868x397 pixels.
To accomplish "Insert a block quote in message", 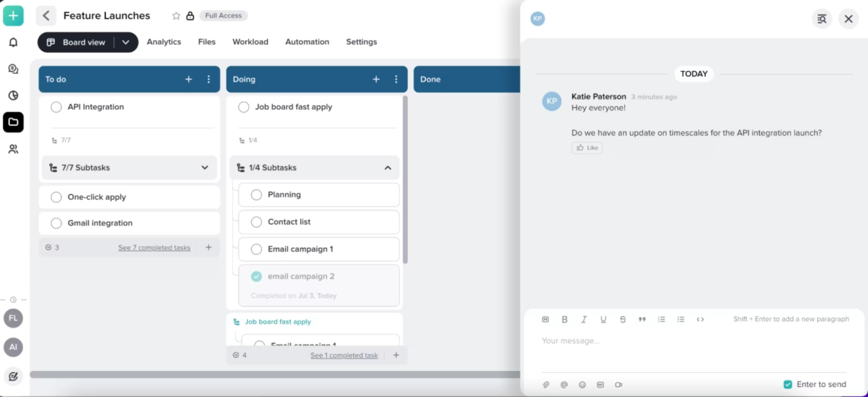I will [x=642, y=319].
